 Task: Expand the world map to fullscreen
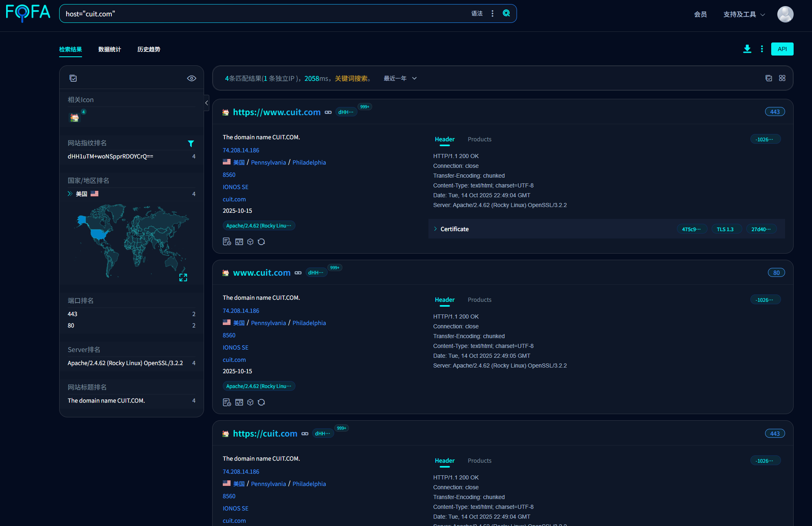pyautogui.click(x=183, y=278)
